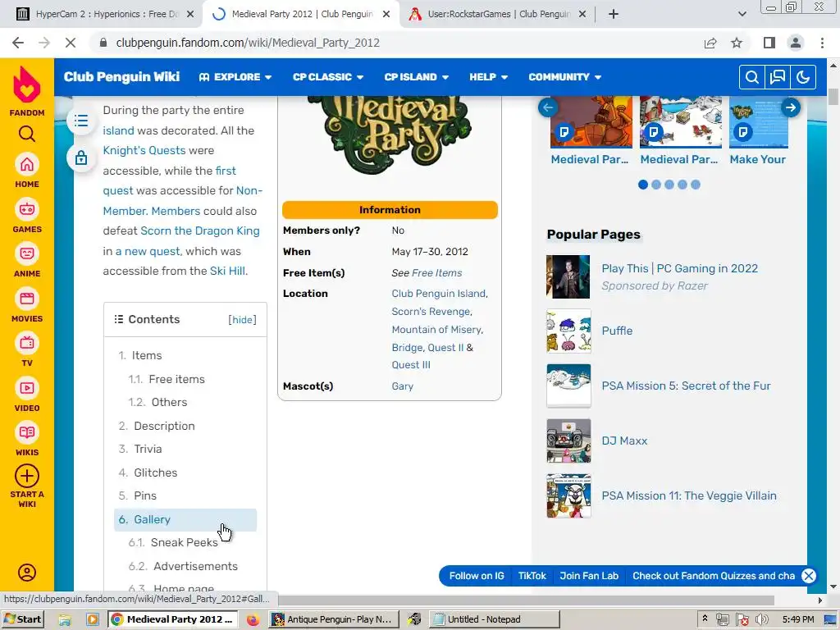
Task: Stop loading the page
Action: 71,43
